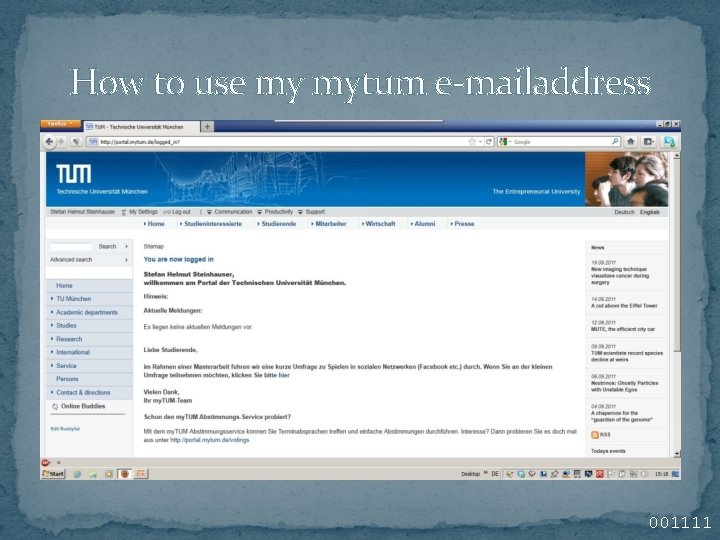The image size is (720, 540).
Task: Click the Edit Buddylist link
Action: (x=65, y=429)
